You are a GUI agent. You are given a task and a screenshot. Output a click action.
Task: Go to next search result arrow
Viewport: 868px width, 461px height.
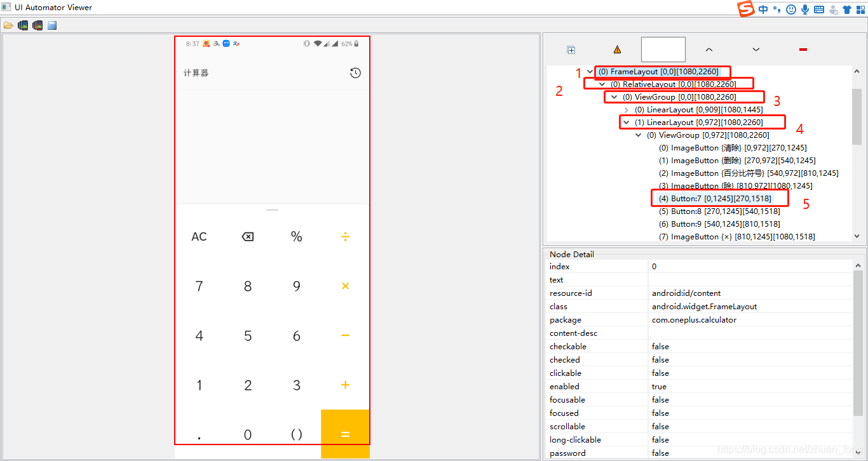point(756,50)
